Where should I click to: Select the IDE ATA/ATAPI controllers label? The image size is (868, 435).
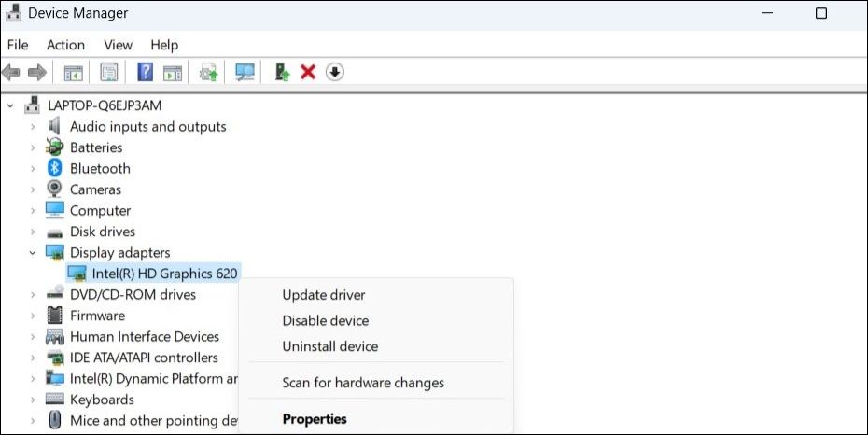pyautogui.click(x=144, y=358)
